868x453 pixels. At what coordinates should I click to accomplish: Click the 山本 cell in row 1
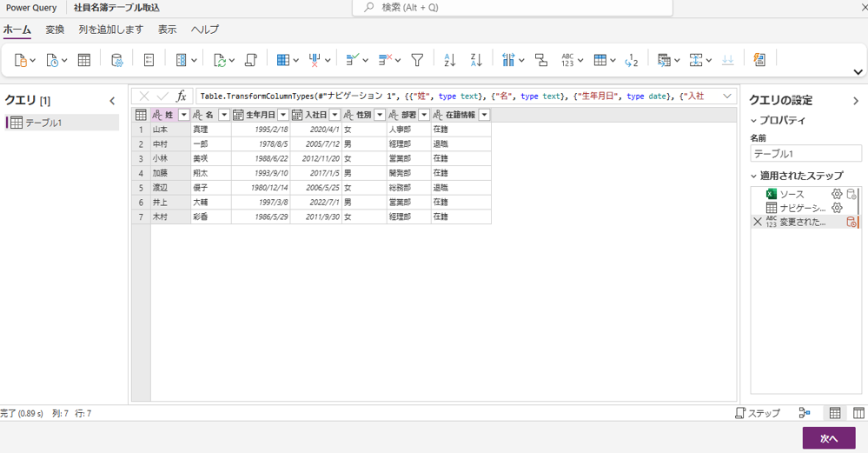tap(170, 130)
